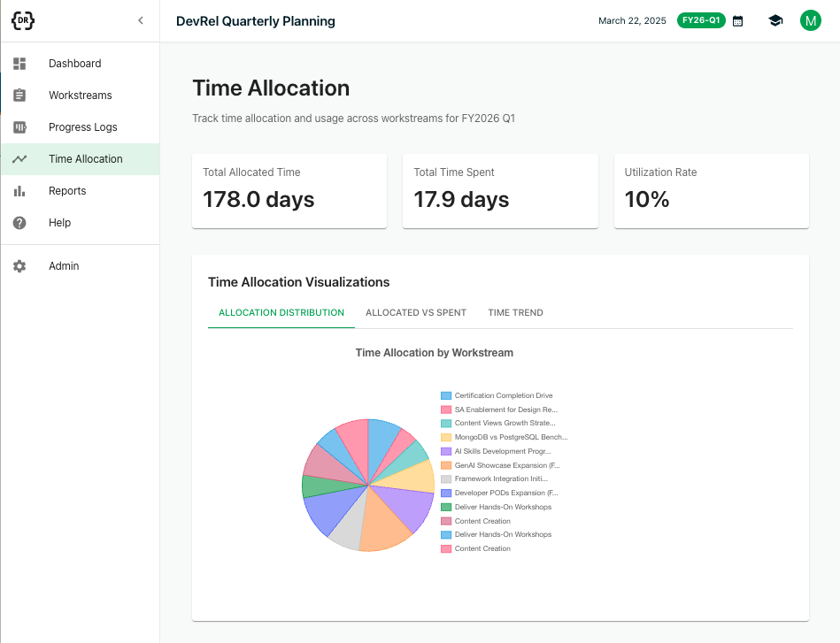Click the graduation cap icon
Viewport: 840px width, 643px height.
pos(775,21)
